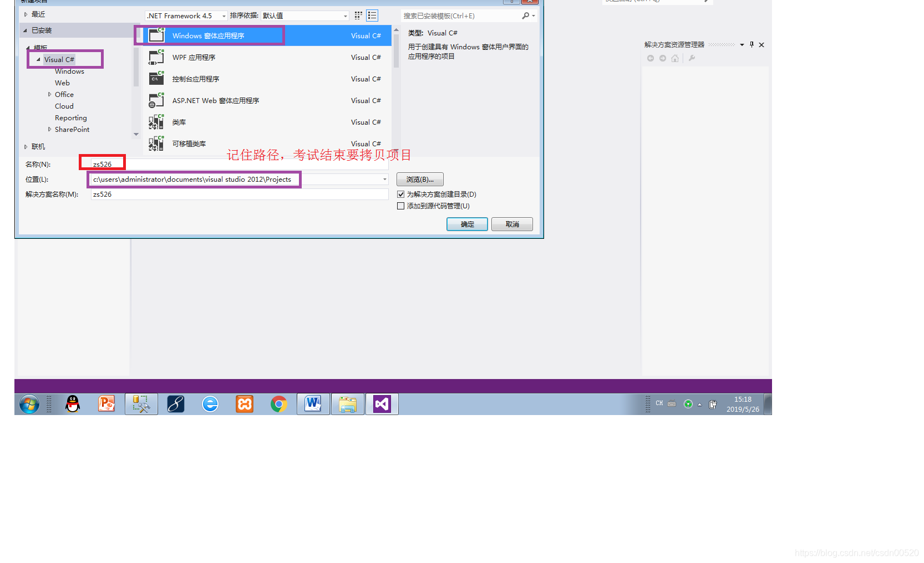The height and width of the screenshot is (563, 924).
Task: Toggle 为解决方案创建目录 checkbox
Action: 400,195
